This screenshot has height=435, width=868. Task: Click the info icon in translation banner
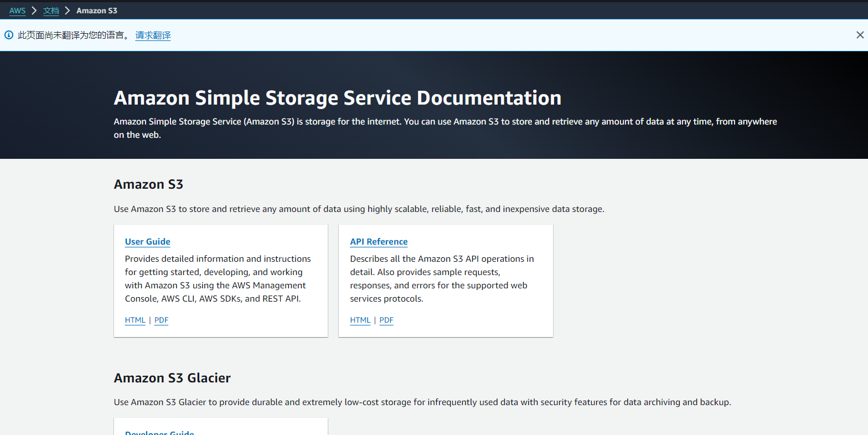9,35
